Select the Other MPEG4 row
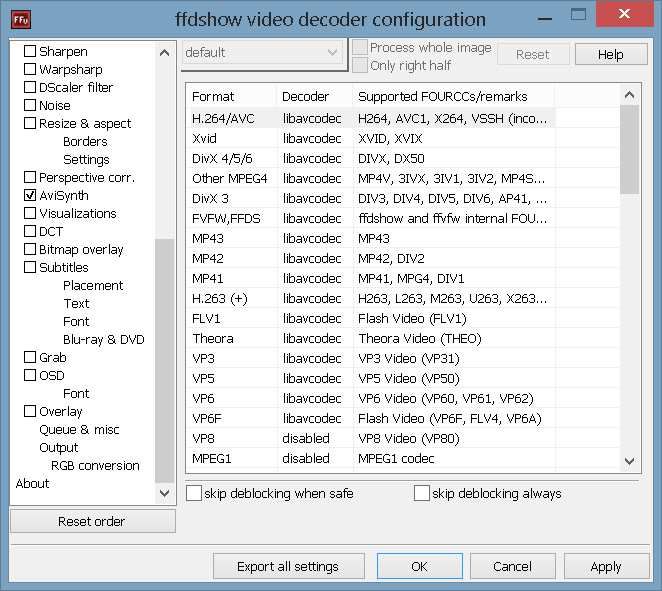 [x=372, y=178]
